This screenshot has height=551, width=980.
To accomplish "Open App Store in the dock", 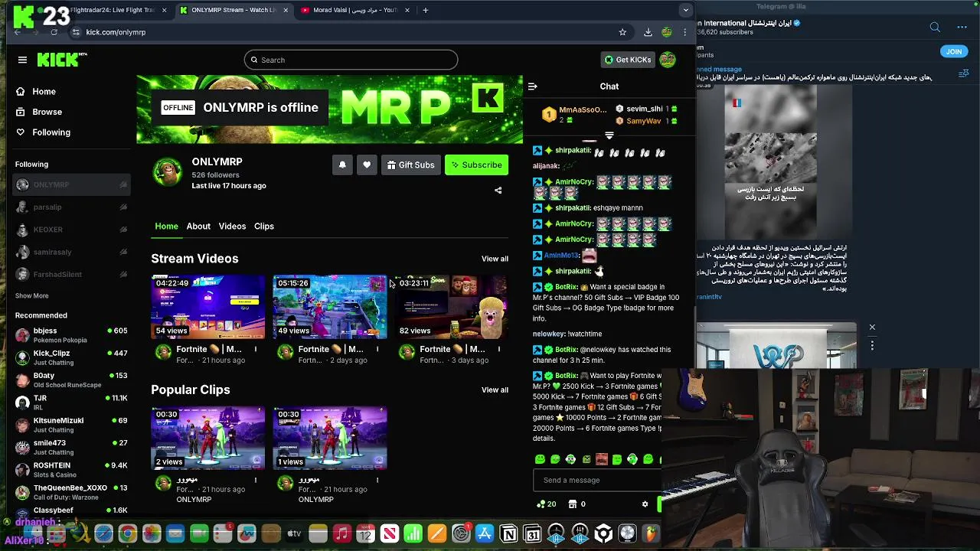I will [485, 534].
